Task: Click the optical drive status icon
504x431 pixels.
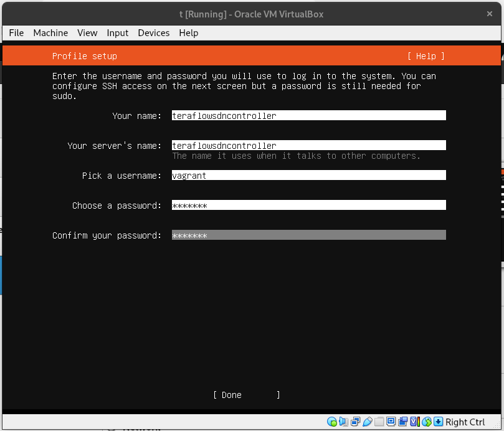Action: click(x=333, y=422)
